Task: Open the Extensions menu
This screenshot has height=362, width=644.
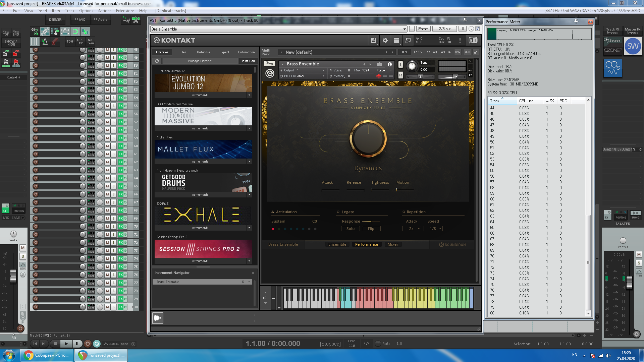Action: pyautogui.click(x=125, y=11)
